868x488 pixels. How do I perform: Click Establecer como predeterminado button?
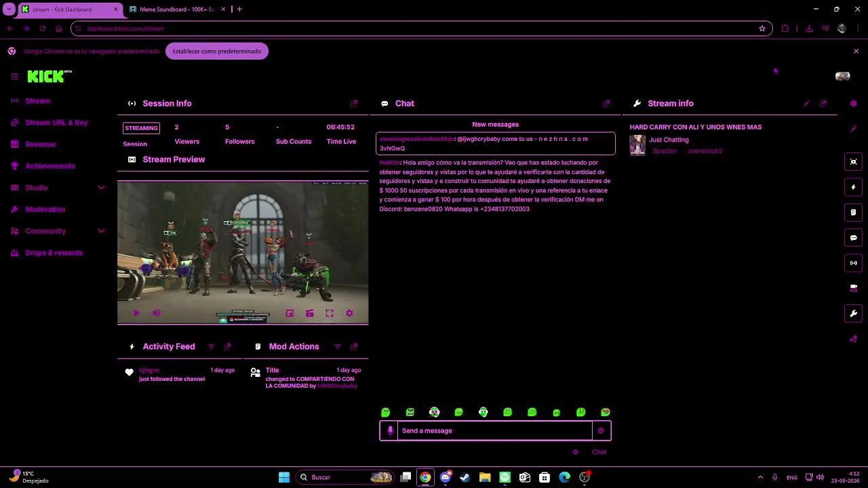pos(217,51)
